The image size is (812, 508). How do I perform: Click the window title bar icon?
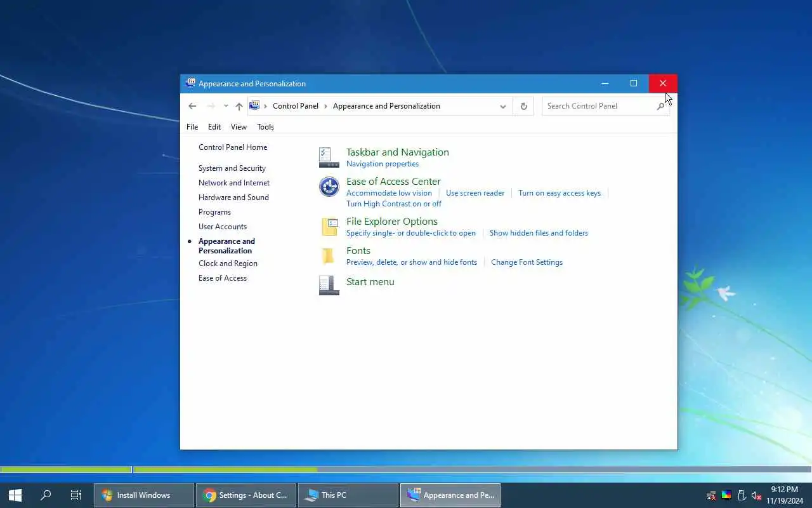tap(190, 83)
